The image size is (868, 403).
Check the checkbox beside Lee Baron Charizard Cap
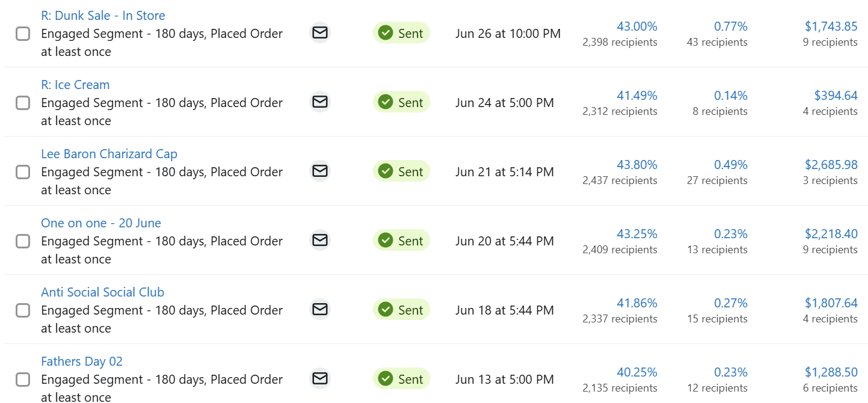tap(22, 171)
